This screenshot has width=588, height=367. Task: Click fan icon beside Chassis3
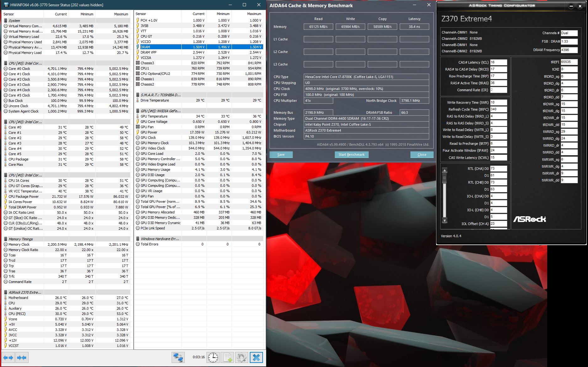click(x=138, y=63)
